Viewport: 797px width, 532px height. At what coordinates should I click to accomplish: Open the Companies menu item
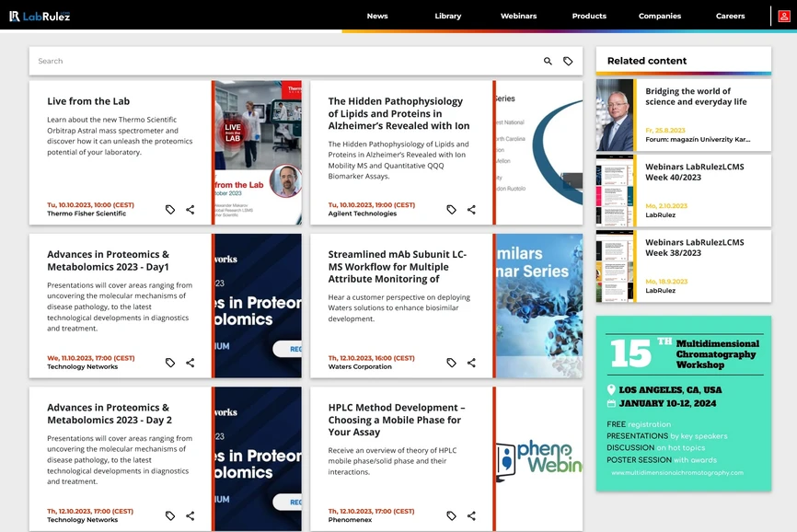pos(660,16)
